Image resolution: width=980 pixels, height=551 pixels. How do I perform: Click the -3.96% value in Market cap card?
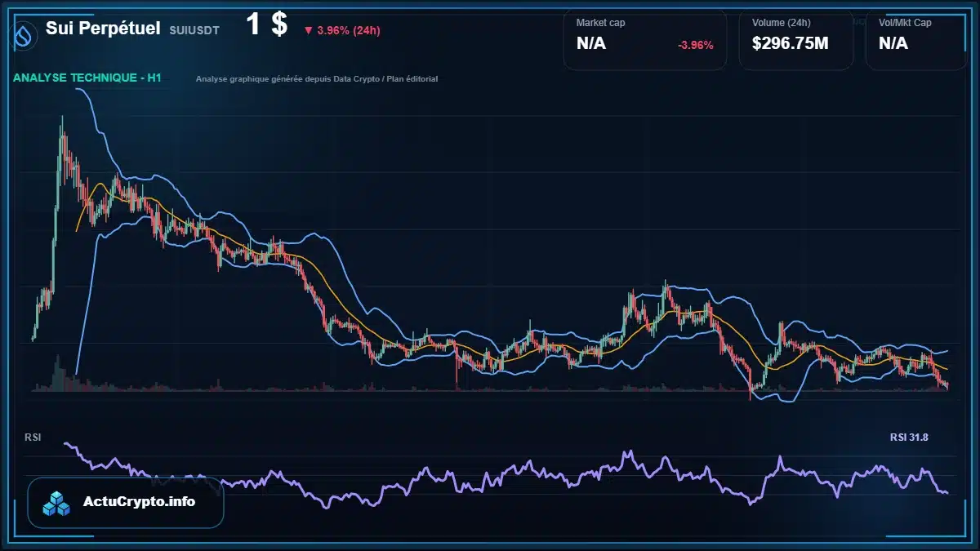pos(696,45)
